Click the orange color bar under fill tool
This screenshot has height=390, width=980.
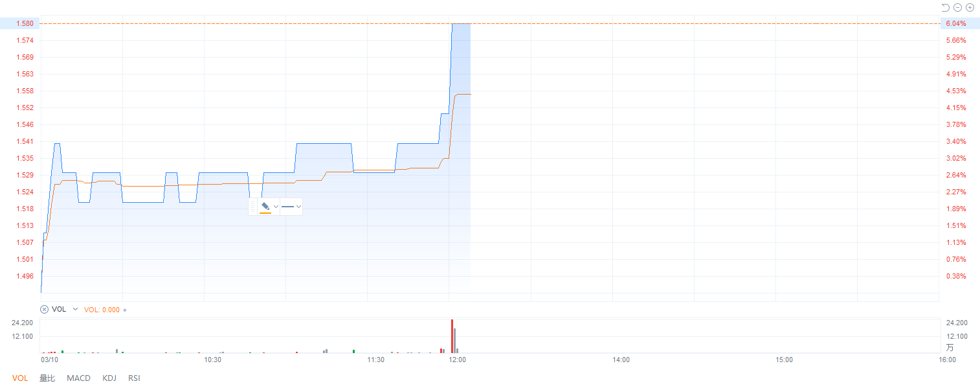click(265, 212)
